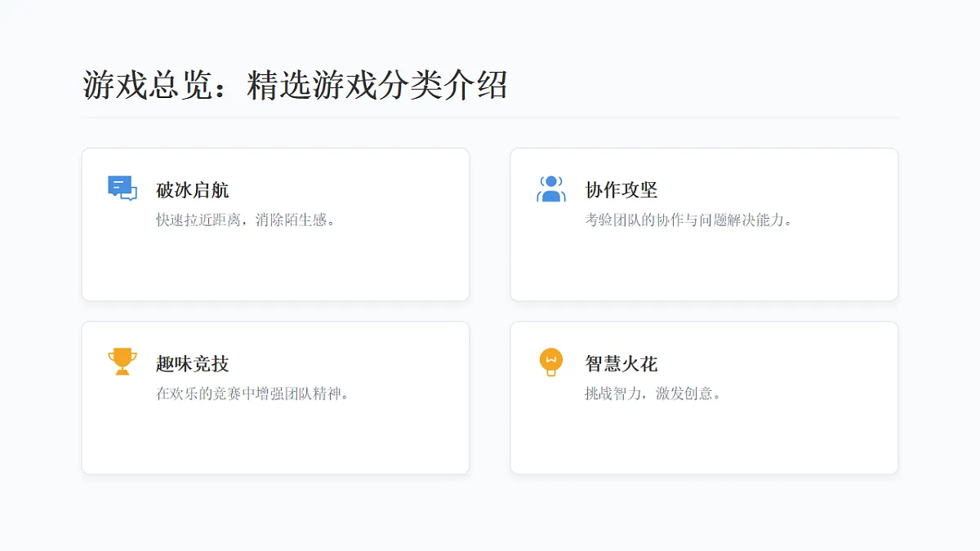Click the slide title 游戏总览：精选游戏分类介绍
Viewport: 980px width, 551px height.
296,85
